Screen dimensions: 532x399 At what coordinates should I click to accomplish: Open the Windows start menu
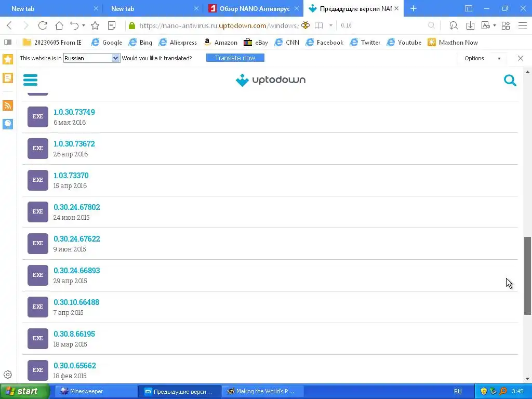[x=25, y=391]
